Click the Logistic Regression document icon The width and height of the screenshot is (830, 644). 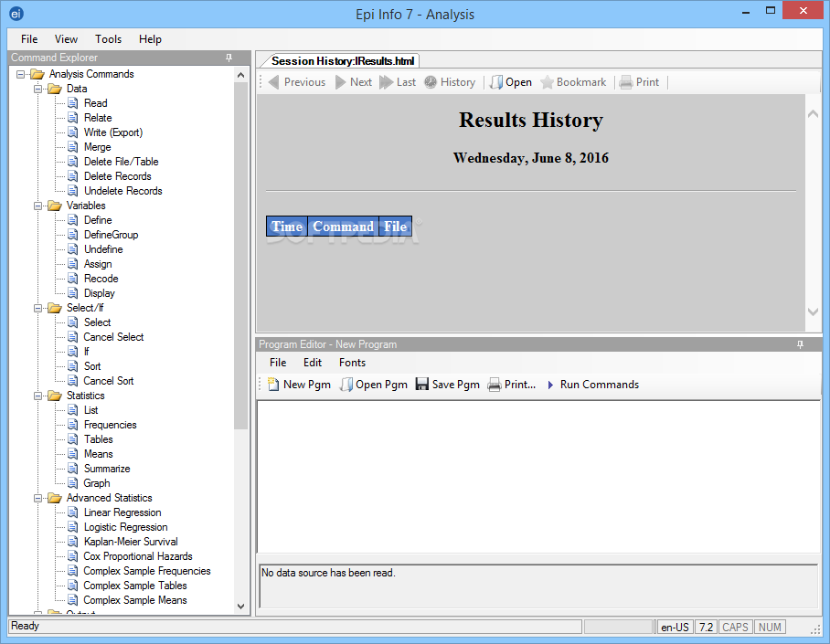73,527
